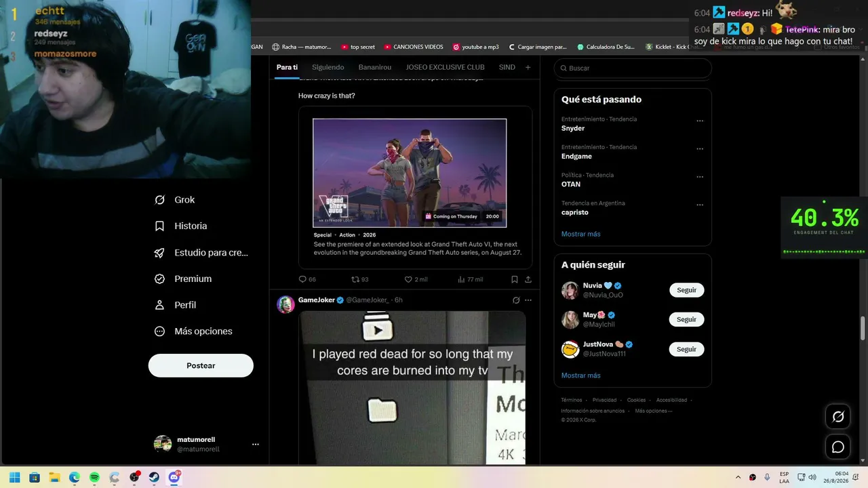View analytics of the GTA VI post
The height and width of the screenshot is (488, 868).
pos(470,279)
